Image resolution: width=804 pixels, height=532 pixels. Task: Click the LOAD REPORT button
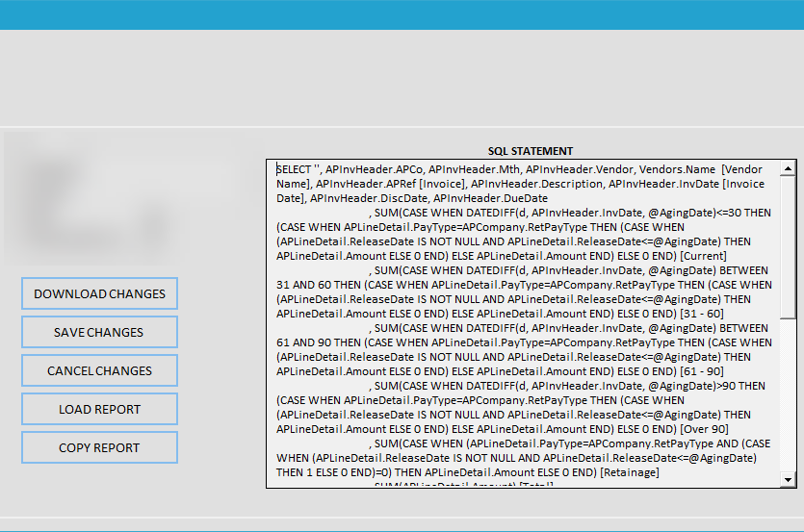(x=99, y=409)
